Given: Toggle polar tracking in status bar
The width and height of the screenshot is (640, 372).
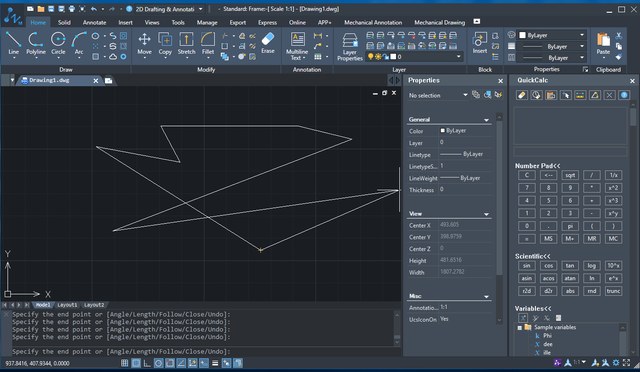Looking at the screenshot, I should pos(158,363).
